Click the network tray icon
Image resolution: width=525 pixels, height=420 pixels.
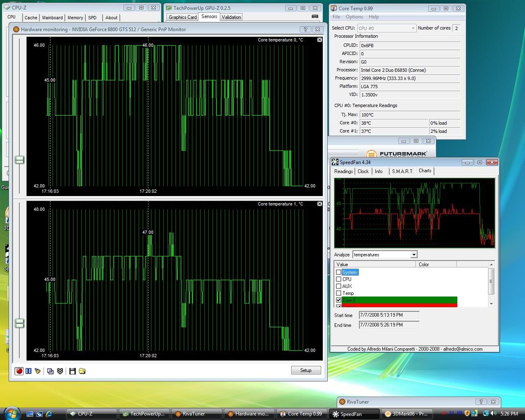(x=486, y=413)
